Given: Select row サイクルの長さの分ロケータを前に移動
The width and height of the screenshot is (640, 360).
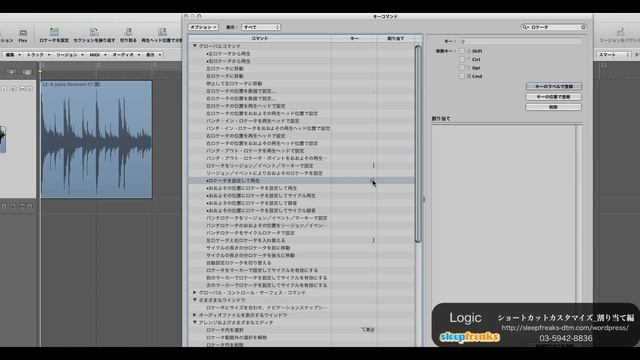Looking at the screenshot, I should click(301, 248).
